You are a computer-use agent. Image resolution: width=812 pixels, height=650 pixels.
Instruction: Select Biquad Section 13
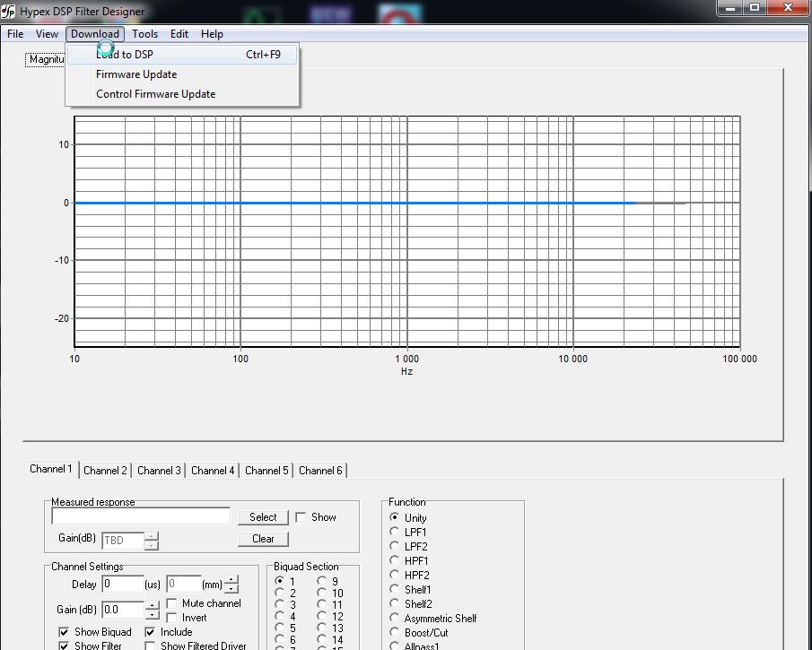click(x=321, y=628)
